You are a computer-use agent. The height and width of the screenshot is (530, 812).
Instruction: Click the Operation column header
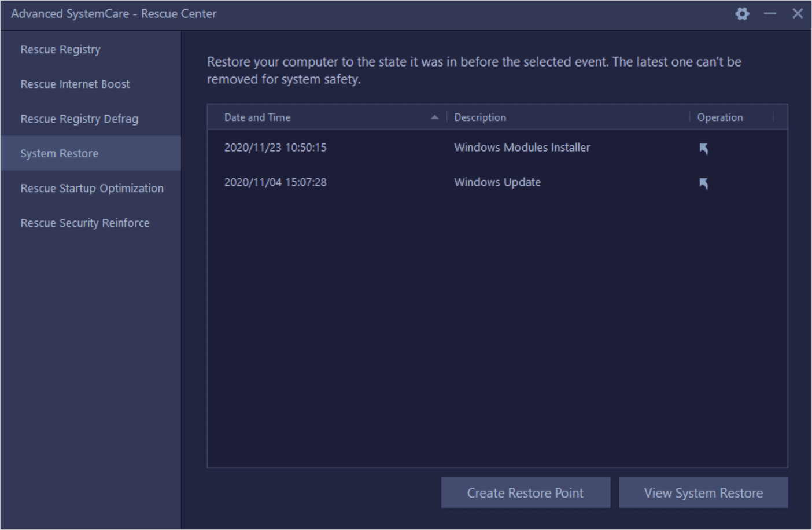point(732,117)
